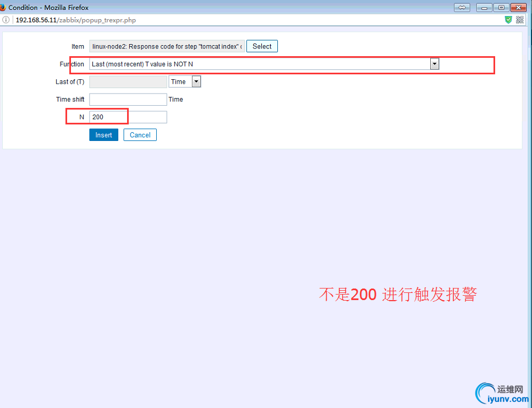This screenshot has height=408, width=532.
Task: Click the Time text beside Time shift field
Action: pos(175,100)
